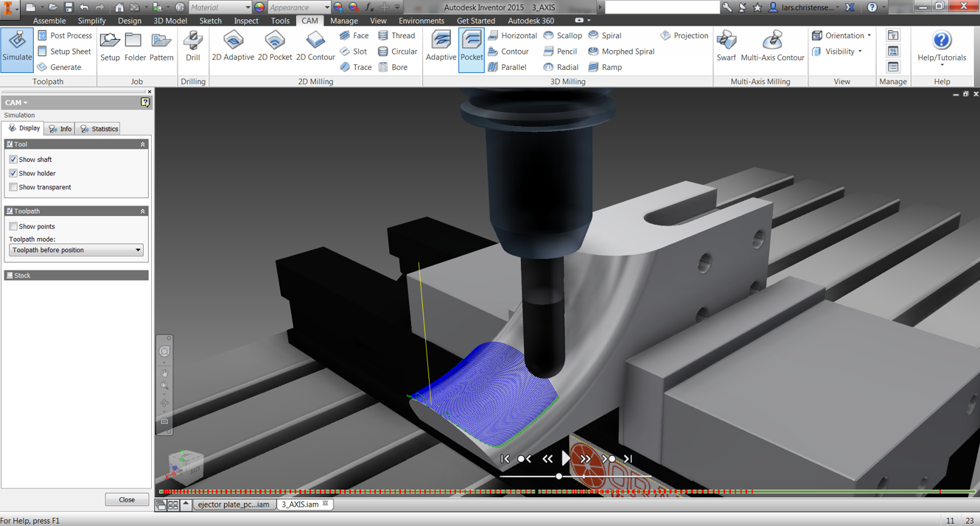Select the Radial strategy

pyautogui.click(x=561, y=67)
